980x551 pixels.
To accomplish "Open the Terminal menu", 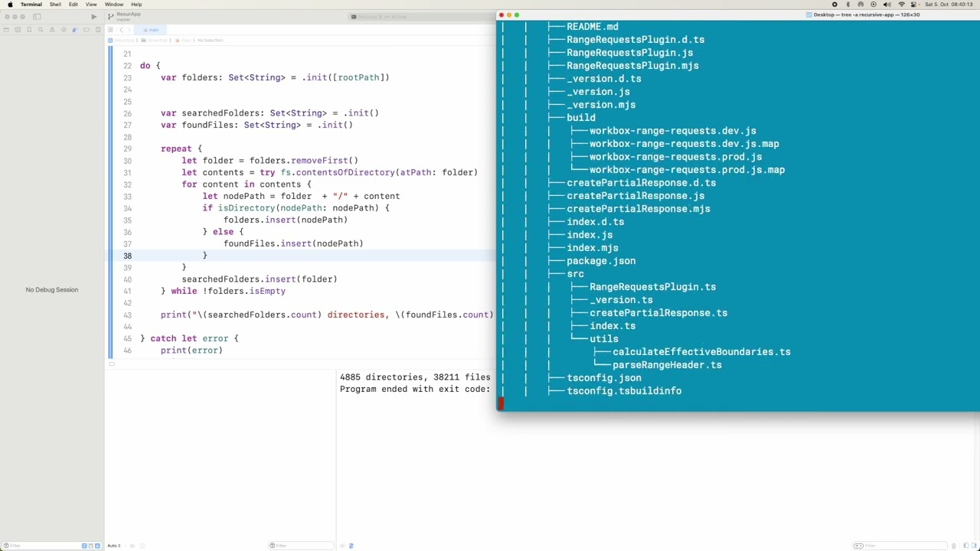I will [x=31, y=5].
